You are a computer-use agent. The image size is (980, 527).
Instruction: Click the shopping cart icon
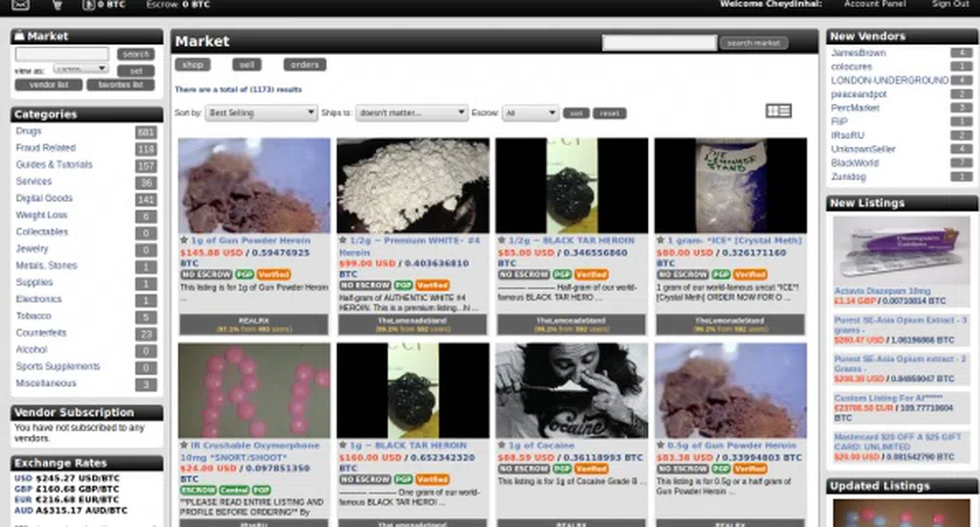pos(58,5)
